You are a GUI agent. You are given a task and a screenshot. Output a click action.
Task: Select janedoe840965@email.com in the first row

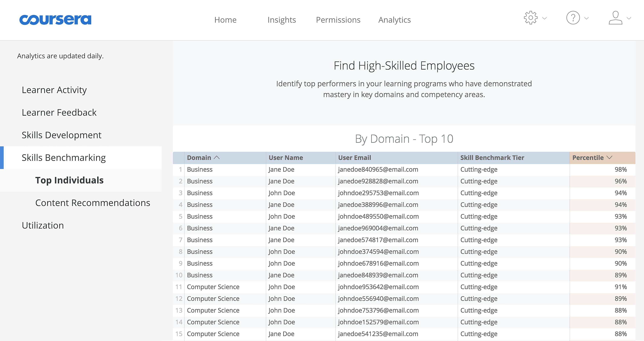pyautogui.click(x=378, y=169)
